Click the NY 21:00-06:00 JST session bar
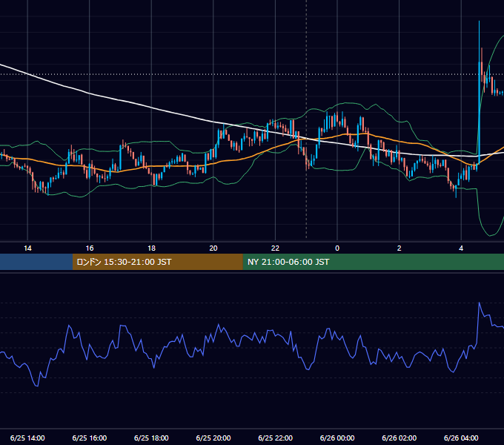Image resolution: width=504 pixels, height=445 pixels. point(373,262)
